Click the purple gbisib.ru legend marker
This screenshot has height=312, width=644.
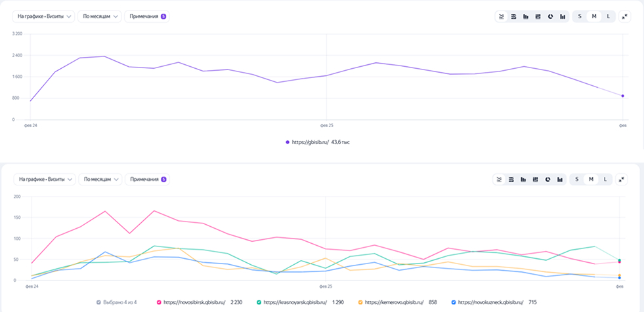288,142
